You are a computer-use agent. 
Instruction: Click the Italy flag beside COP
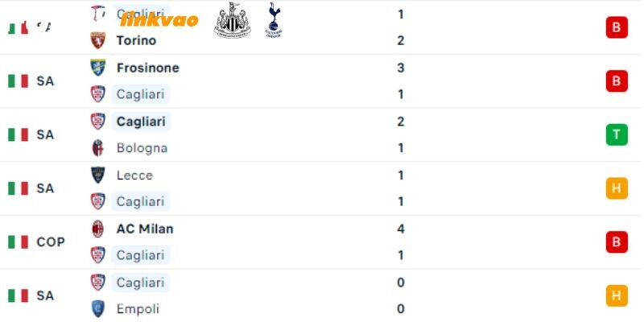[x=18, y=242]
